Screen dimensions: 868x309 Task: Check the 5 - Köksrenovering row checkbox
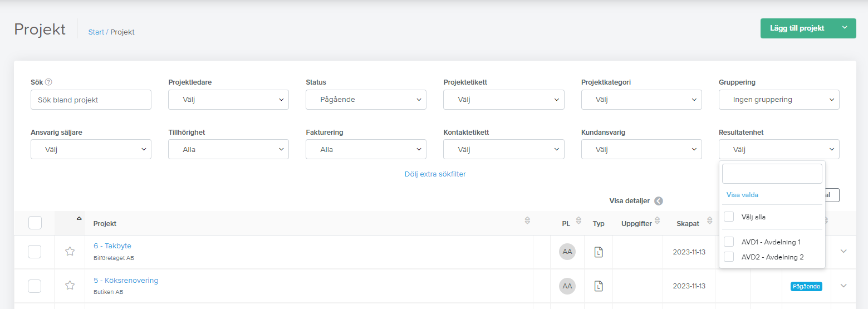tap(35, 286)
